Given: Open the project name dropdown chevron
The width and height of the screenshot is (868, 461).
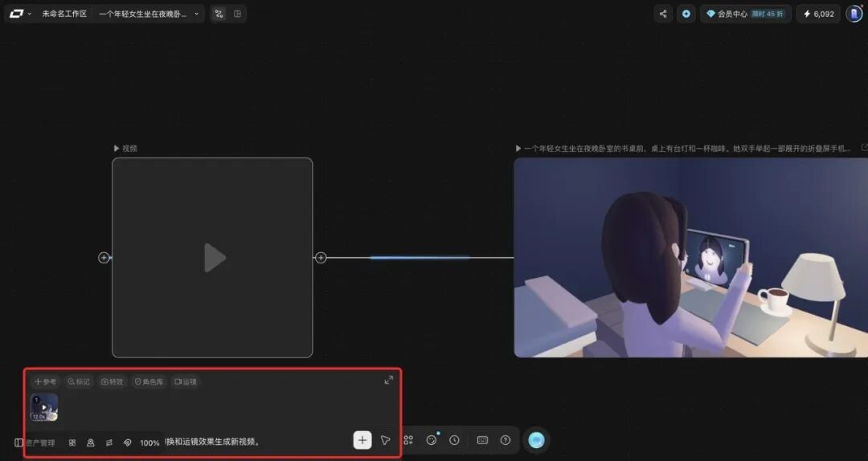Looking at the screenshot, I should pos(196,14).
